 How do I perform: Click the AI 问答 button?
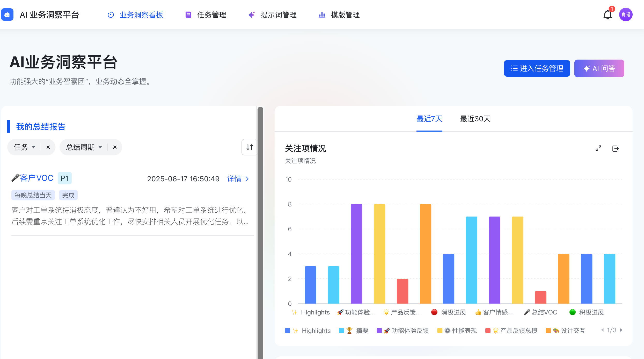(599, 68)
